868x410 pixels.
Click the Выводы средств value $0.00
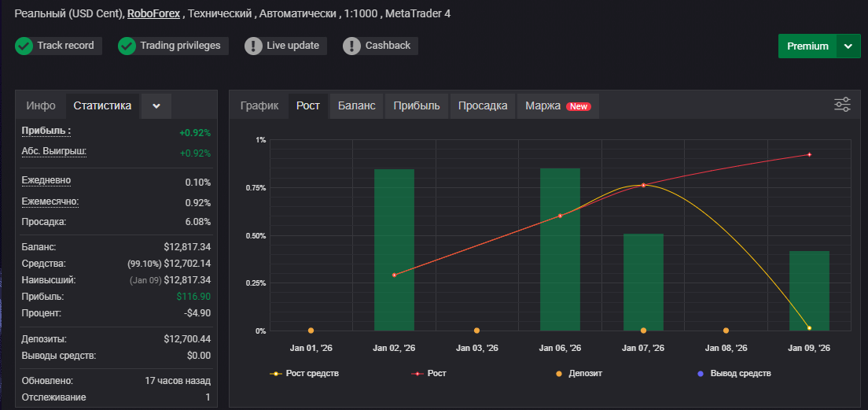tap(199, 355)
